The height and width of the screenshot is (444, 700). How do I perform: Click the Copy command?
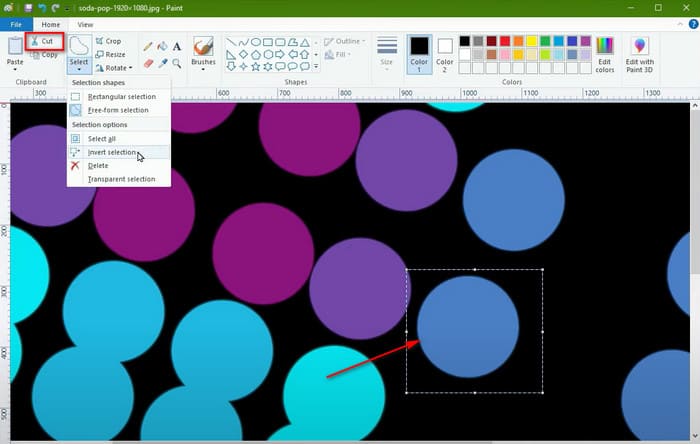pos(44,55)
